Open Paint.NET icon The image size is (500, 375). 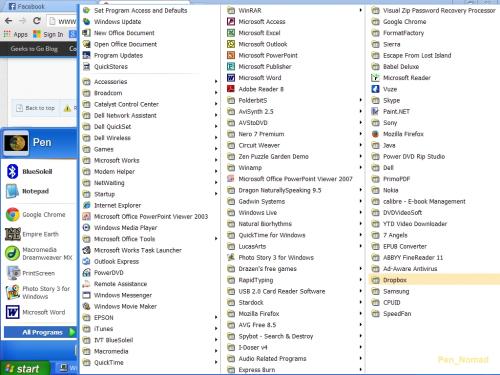(x=375, y=112)
